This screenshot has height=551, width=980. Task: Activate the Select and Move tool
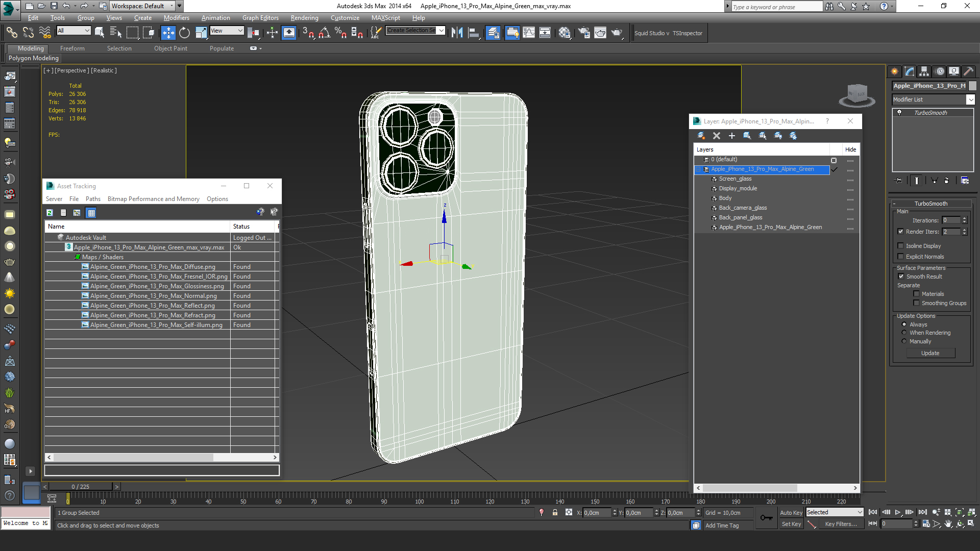click(x=168, y=33)
